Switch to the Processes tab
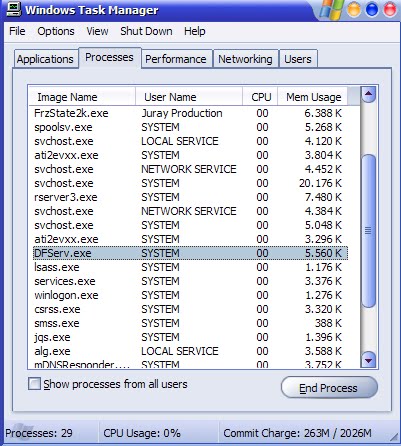This screenshot has height=446, width=401. [x=109, y=57]
